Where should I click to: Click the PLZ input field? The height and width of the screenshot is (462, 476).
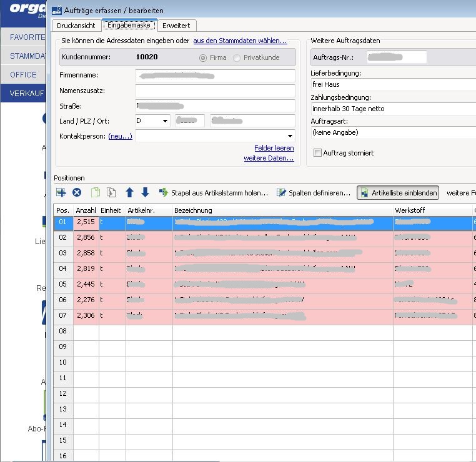[190, 120]
